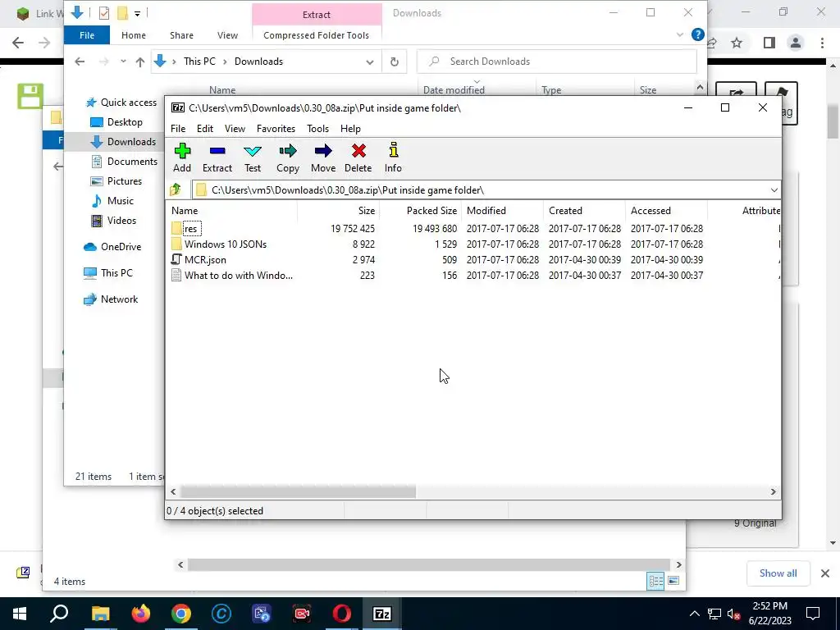Click the Extract minus icon in 7-Zip

217,157
